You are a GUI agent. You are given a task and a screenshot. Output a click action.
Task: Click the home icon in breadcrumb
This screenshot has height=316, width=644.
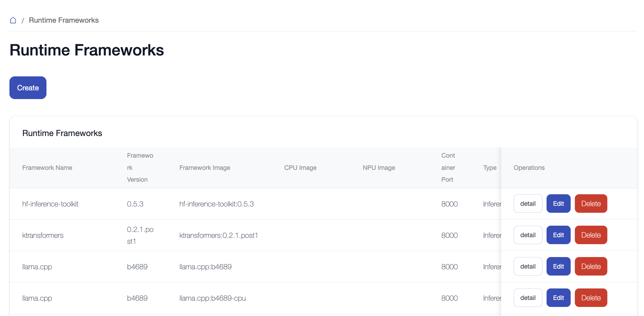pyautogui.click(x=13, y=20)
